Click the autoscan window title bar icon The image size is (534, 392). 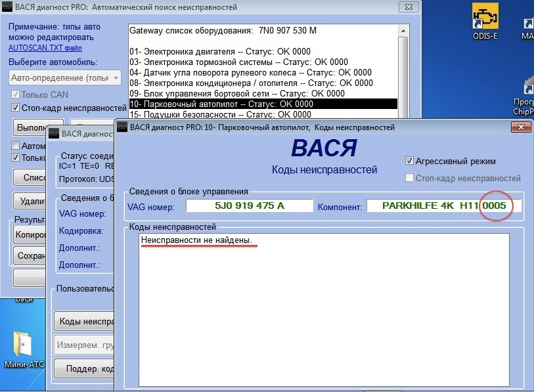(x=7, y=7)
